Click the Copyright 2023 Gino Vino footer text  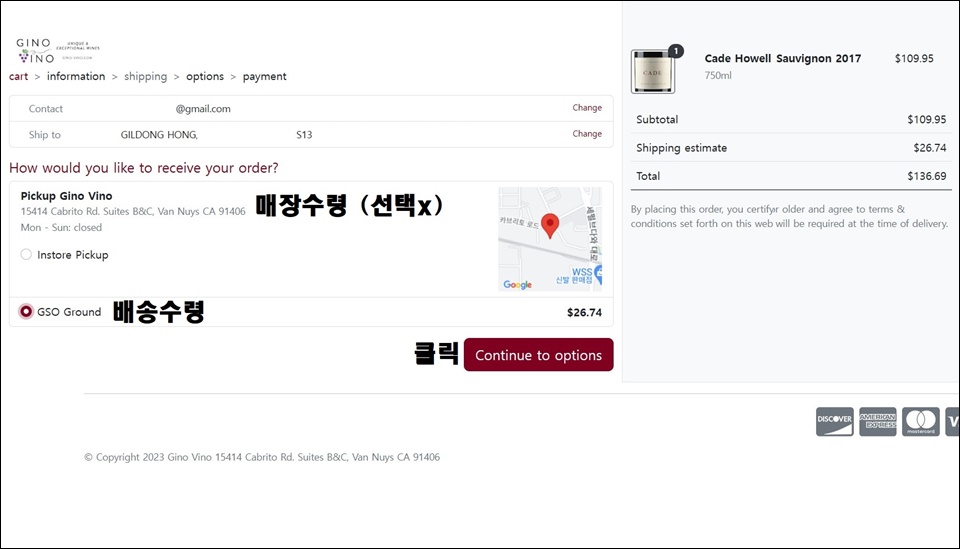pos(262,457)
